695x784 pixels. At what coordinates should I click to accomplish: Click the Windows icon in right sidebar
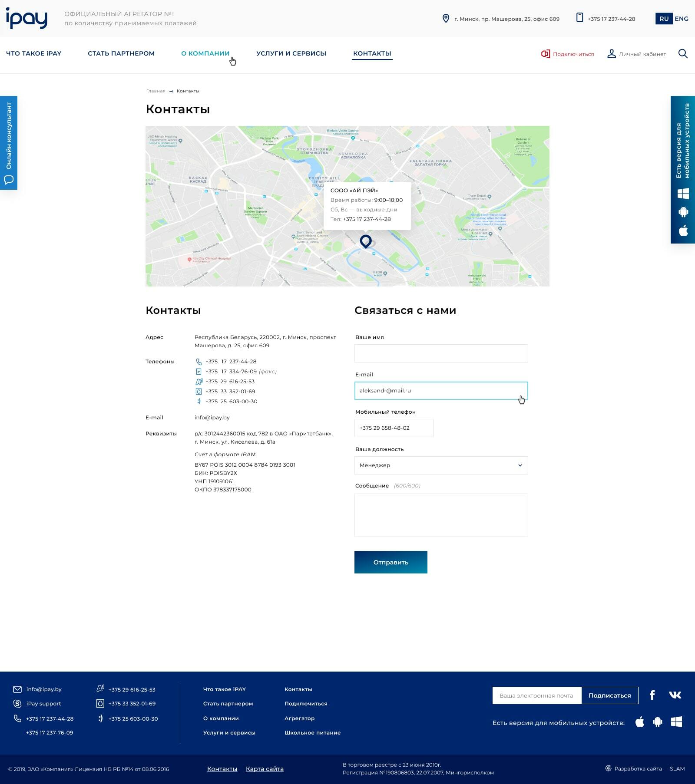(x=683, y=194)
